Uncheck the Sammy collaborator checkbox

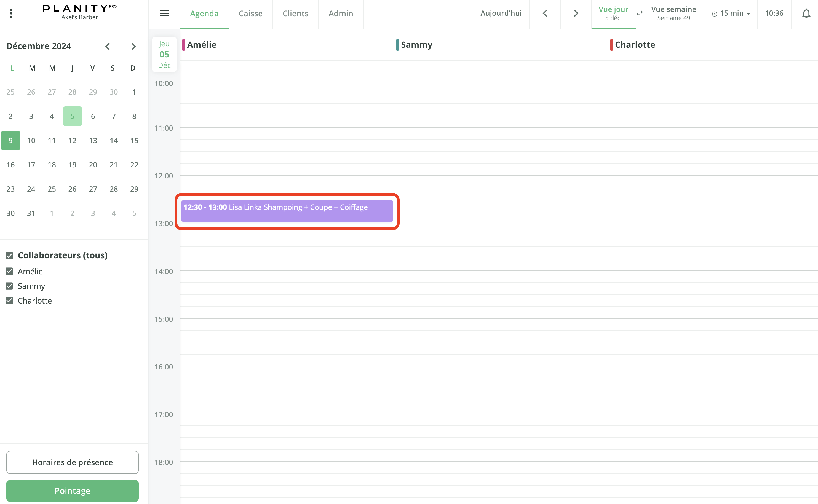tap(9, 286)
